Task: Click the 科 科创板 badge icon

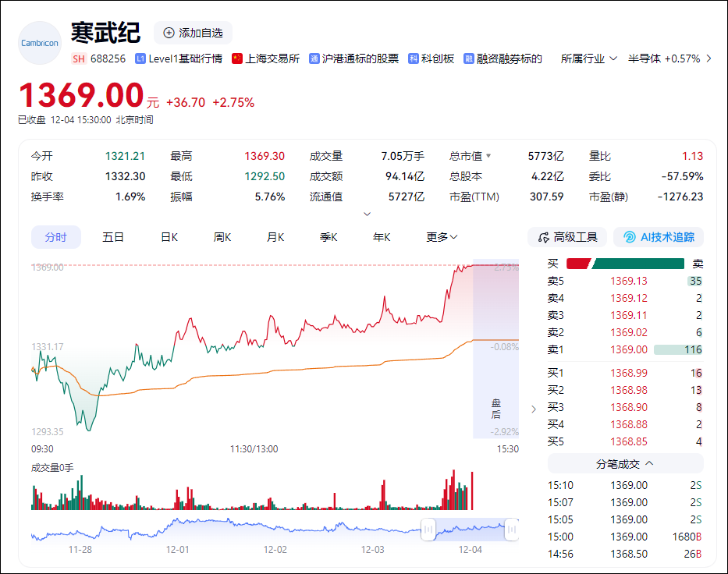Action: point(414,59)
